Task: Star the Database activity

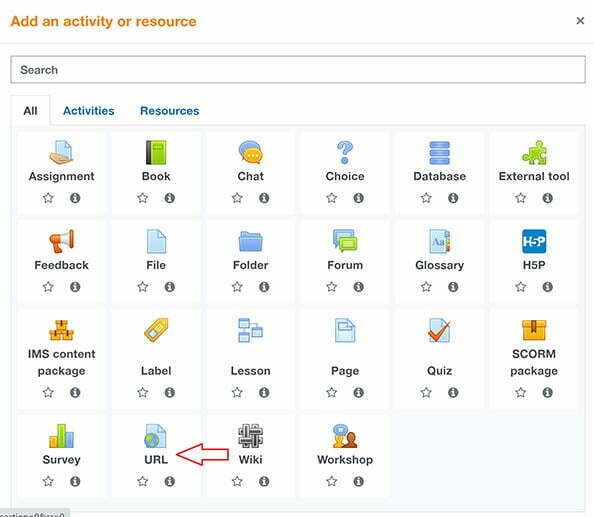Action: pyautogui.click(x=426, y=198)
